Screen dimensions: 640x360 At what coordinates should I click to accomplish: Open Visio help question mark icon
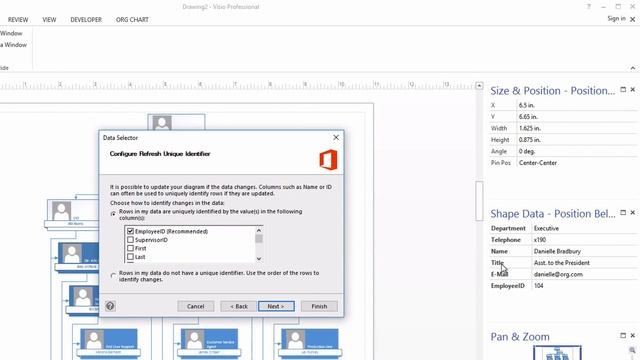[x=589, y=7]
